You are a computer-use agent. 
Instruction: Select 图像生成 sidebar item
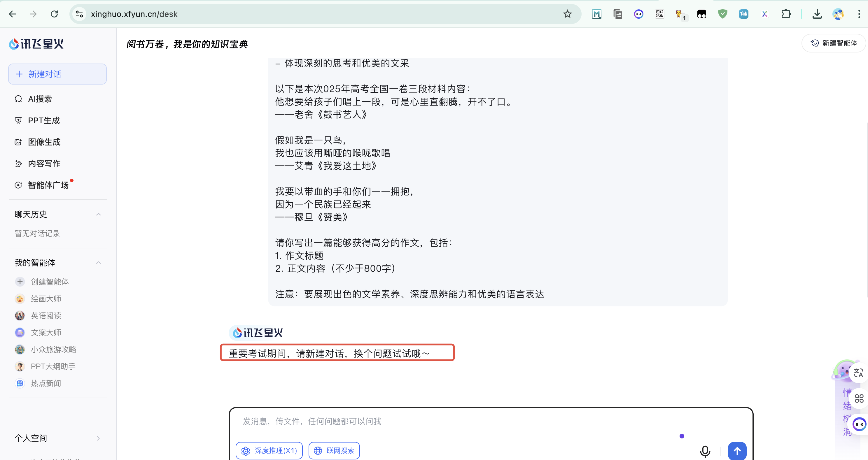click(x=44, y=142)
